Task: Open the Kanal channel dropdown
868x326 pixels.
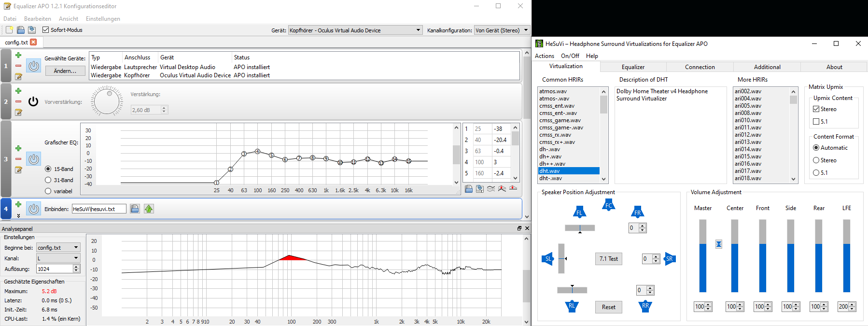Action: point(58,258)
